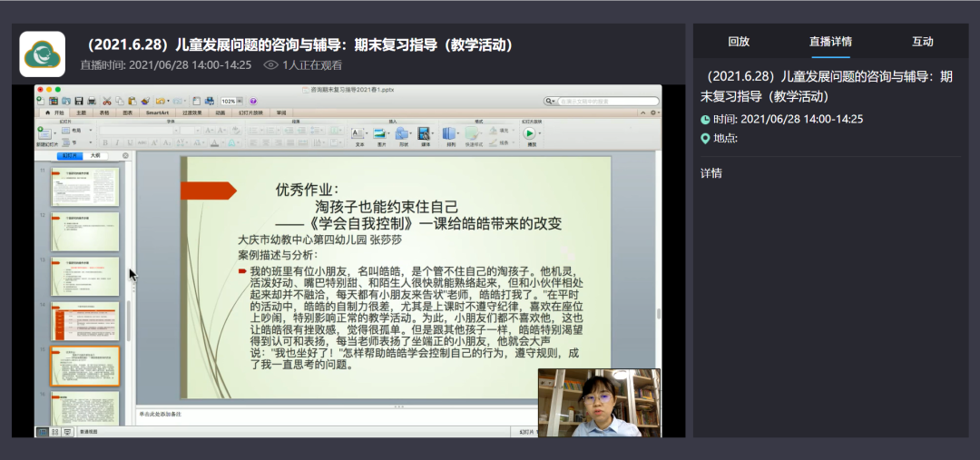Click the Format Painter brush icon
This screenshot has height=460, width=980.
[144, 101]
